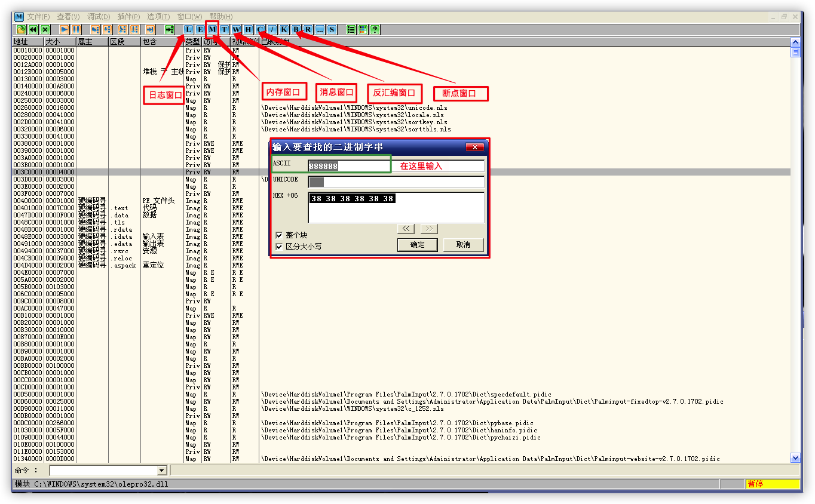Click the 确定 button in the dialog
Screen dimensions: 815x504
coord(417,245)
